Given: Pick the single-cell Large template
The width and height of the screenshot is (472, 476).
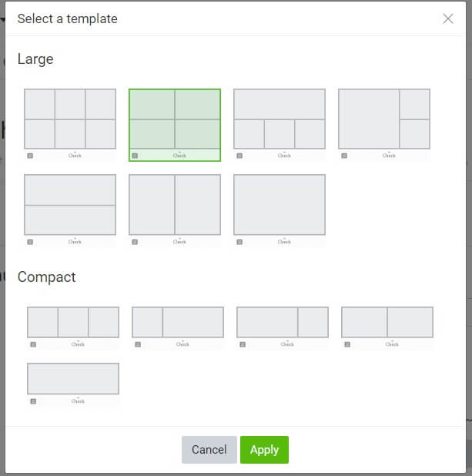Looking at the screenshot, I should (280, 211).
